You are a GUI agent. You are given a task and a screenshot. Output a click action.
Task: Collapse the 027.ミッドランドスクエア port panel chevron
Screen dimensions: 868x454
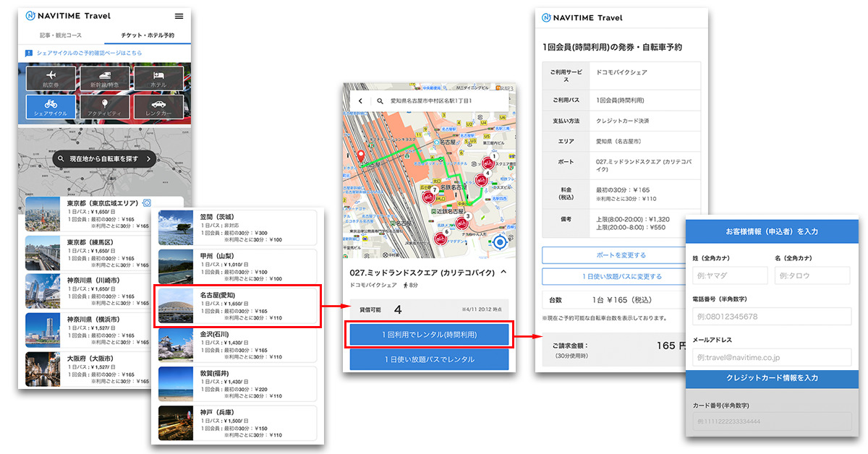(x=503, y=273)
